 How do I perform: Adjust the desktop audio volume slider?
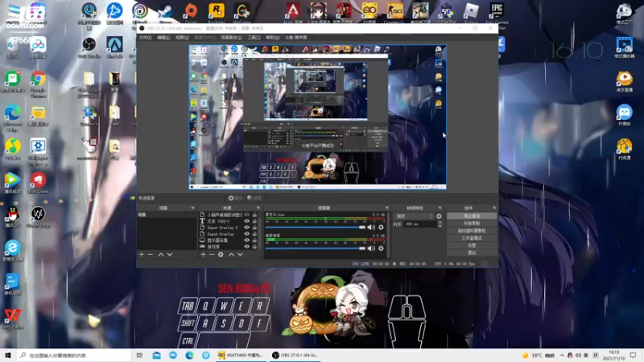coord(316,249)
